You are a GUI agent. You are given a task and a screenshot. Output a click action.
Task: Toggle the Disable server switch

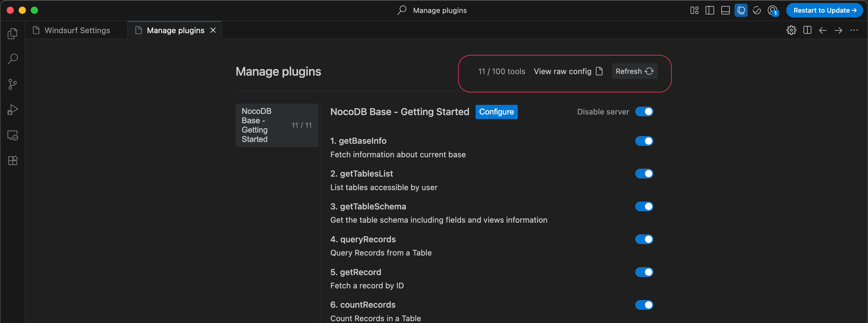(x=644, y=112)
